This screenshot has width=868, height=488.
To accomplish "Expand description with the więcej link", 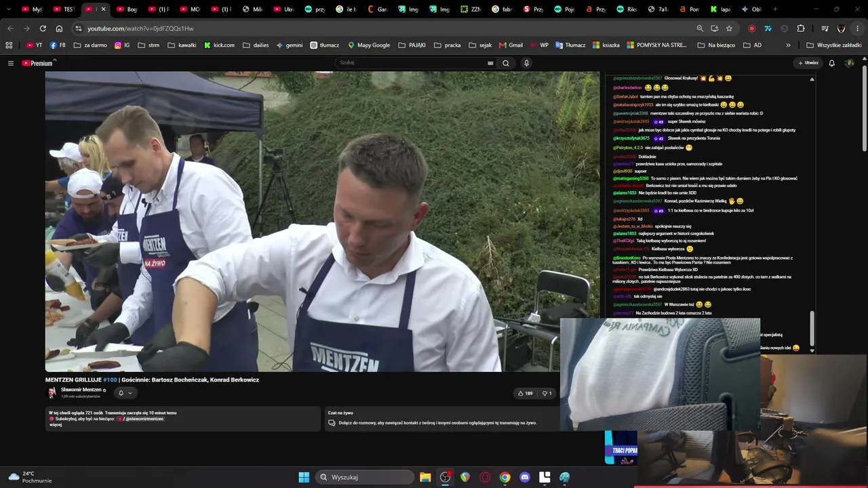I will [x=56, y=425].
